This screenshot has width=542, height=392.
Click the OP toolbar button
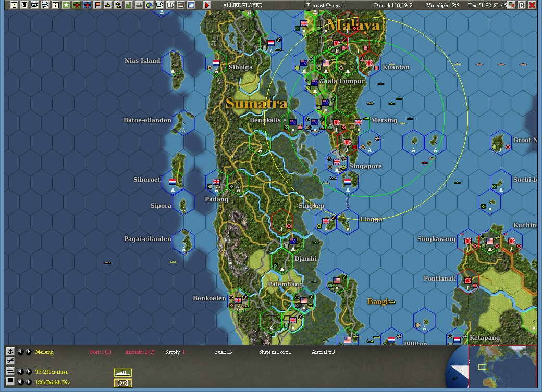[x=170, y=5]
